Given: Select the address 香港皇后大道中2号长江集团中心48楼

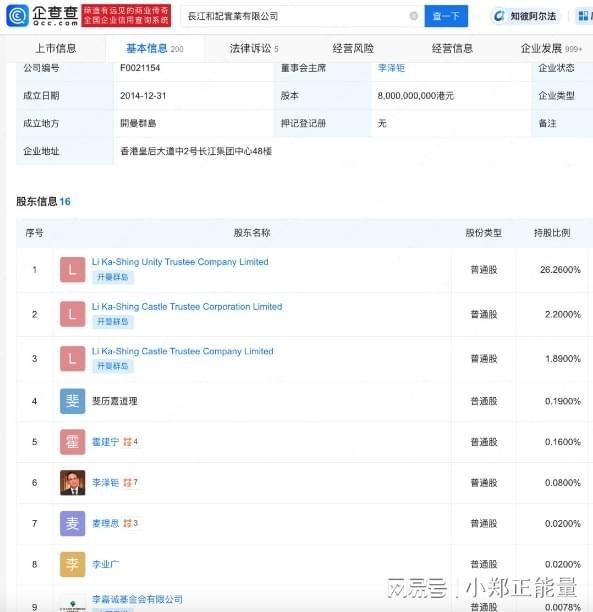Looking at the screenshot, I should click(x=196, y=151).
